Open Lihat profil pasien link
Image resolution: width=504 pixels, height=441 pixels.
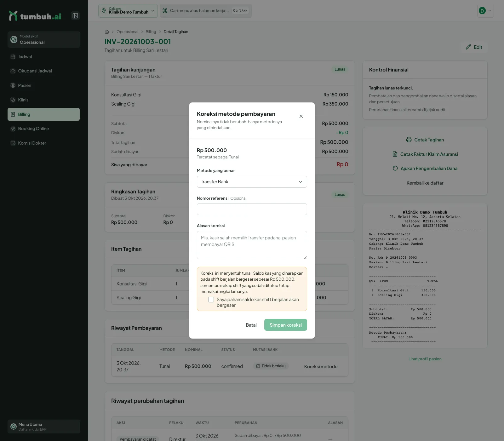[x=425, y=359]
